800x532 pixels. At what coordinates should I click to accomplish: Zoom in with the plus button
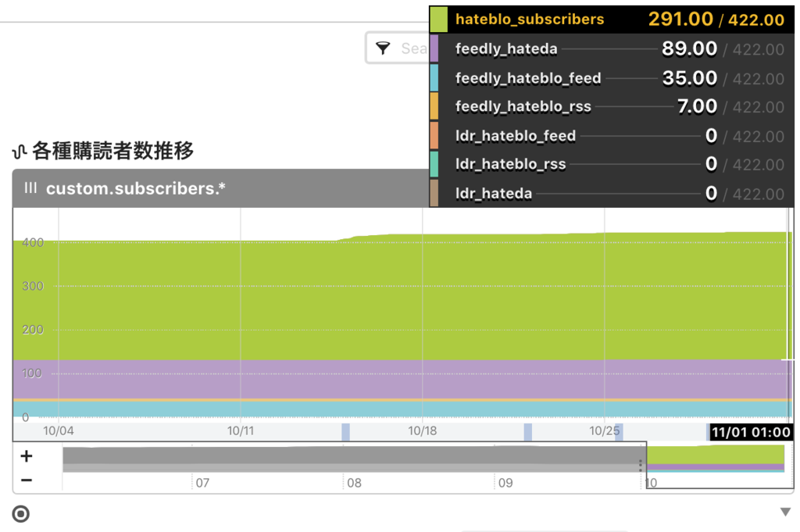pyautogui.click(x=27, y=456)
